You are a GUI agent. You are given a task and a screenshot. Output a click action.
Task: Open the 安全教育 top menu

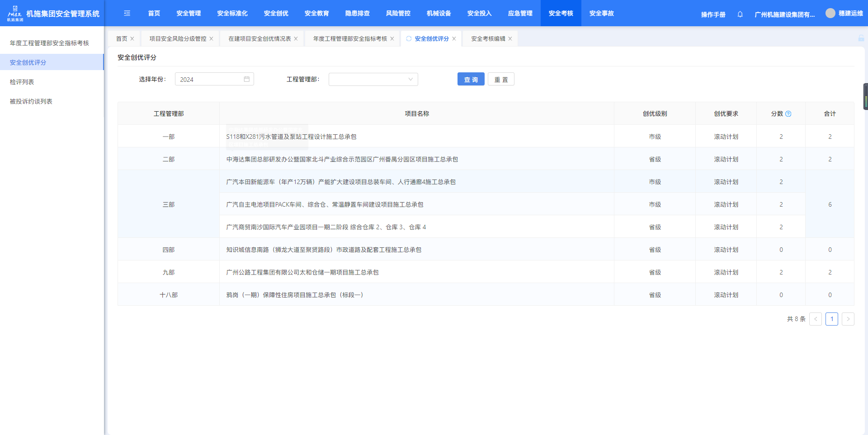pos(316,14)
